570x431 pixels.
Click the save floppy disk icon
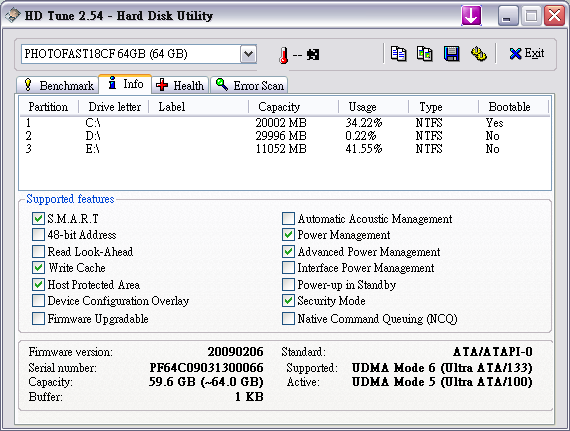[x=451, y=54]
